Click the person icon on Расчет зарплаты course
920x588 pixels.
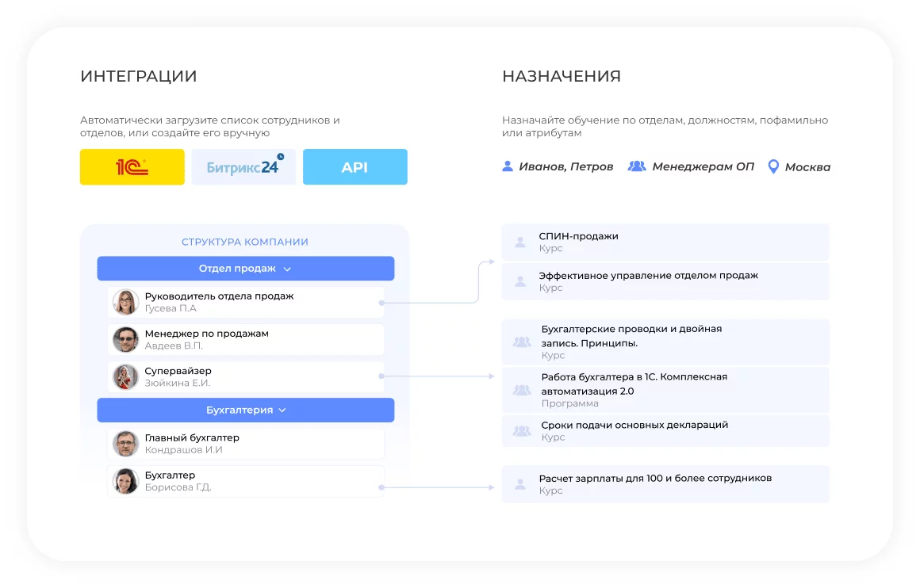tap(520, 484)
